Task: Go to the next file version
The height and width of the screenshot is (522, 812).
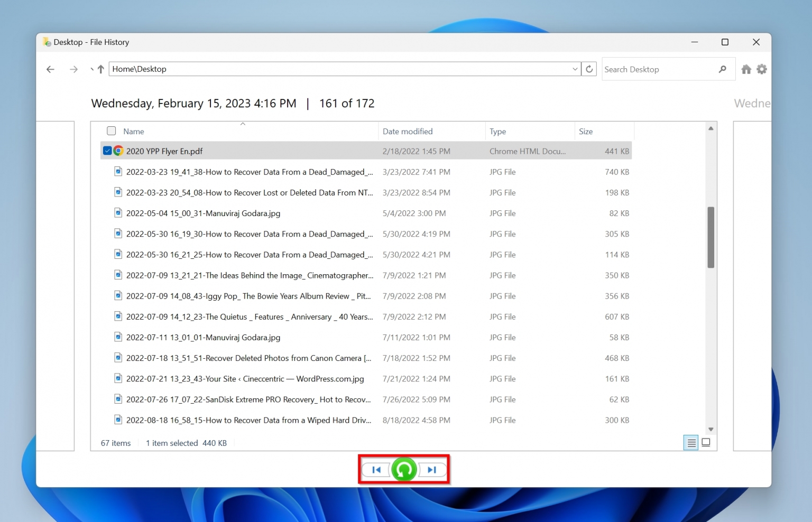Action: tap(431, 469)
